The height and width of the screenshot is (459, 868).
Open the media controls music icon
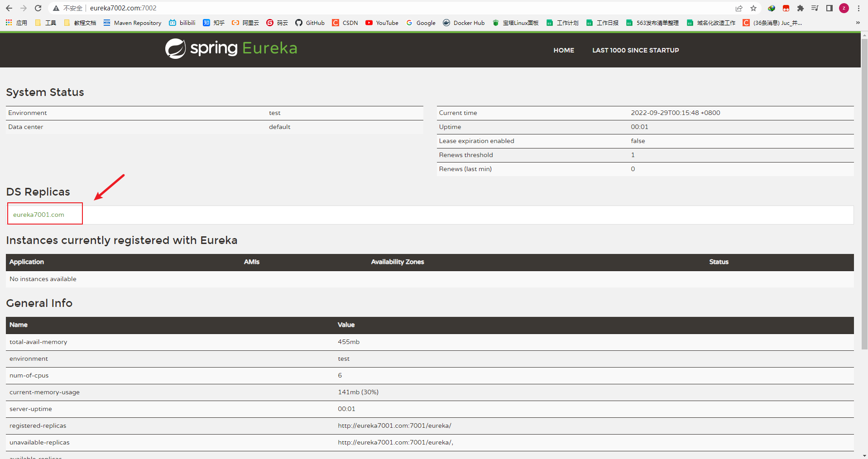click(x=815, y=8)
